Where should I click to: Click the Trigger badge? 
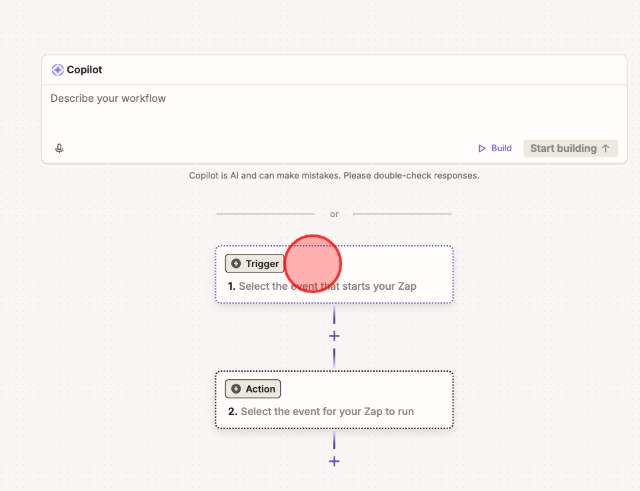tap(255, 264)
